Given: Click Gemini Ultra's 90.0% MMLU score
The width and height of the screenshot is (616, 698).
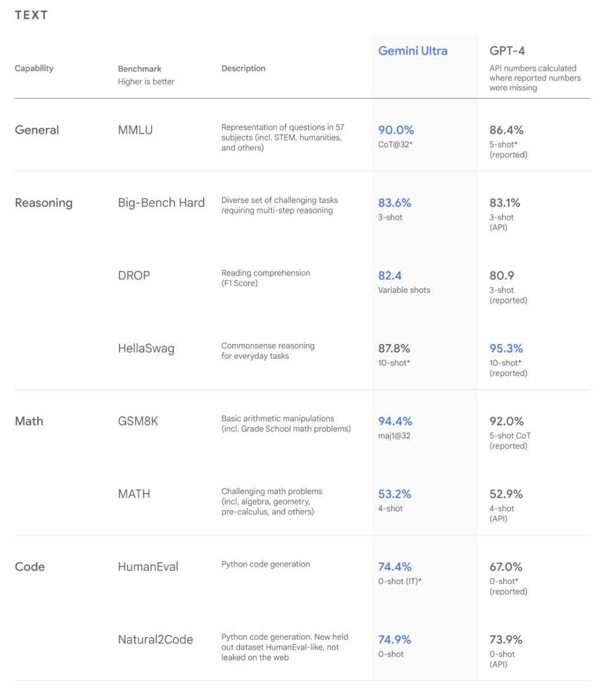Looking at the screenshot, I should click(396, 130).
